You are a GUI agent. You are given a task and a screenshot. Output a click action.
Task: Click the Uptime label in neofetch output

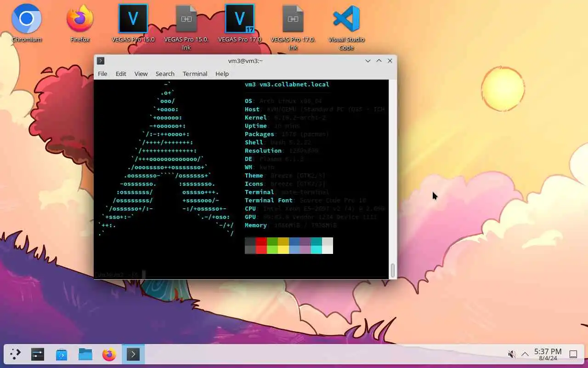(x=256, y=126)
